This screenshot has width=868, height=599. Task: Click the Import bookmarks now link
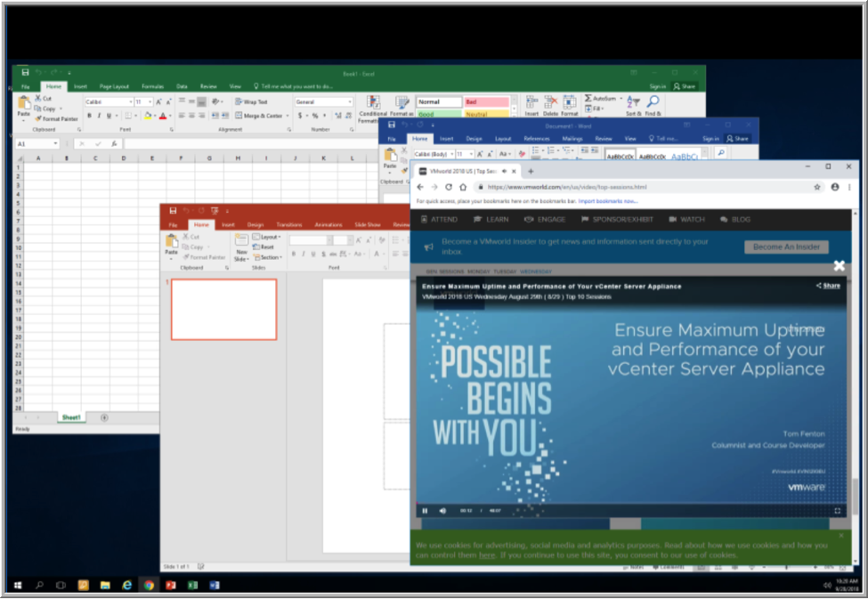click(608, 201)
